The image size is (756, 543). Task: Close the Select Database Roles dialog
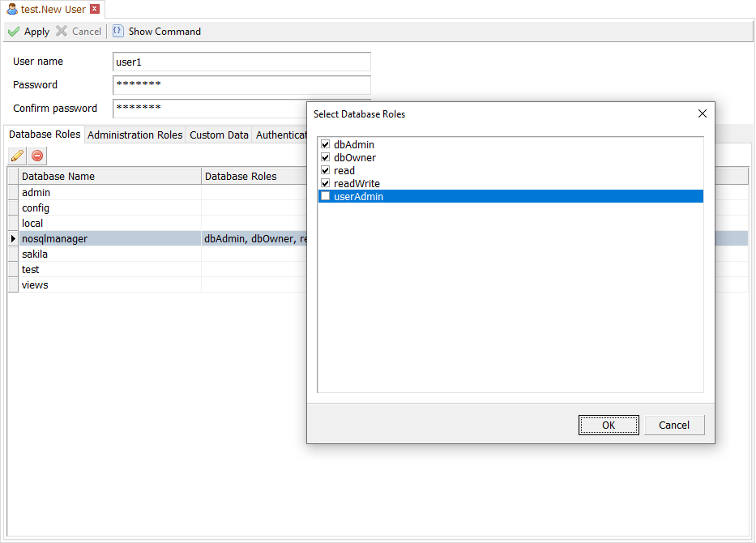pos(703,114)
